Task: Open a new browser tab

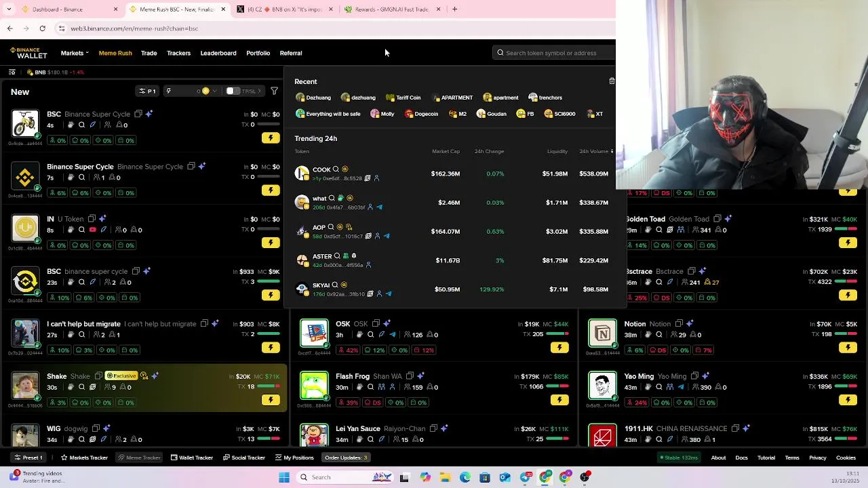Action: tap(454, 9)
